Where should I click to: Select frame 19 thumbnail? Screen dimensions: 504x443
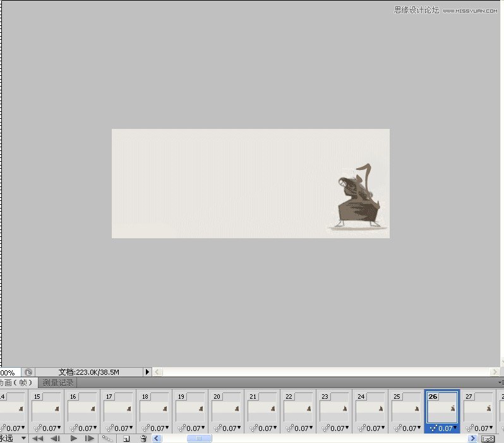[x=190, y=407]
